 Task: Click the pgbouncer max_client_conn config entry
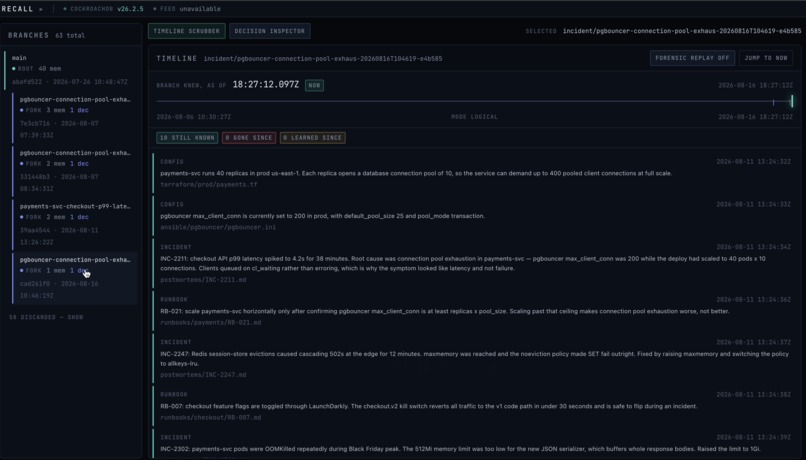pyautogui.click(x=476, y=216)
